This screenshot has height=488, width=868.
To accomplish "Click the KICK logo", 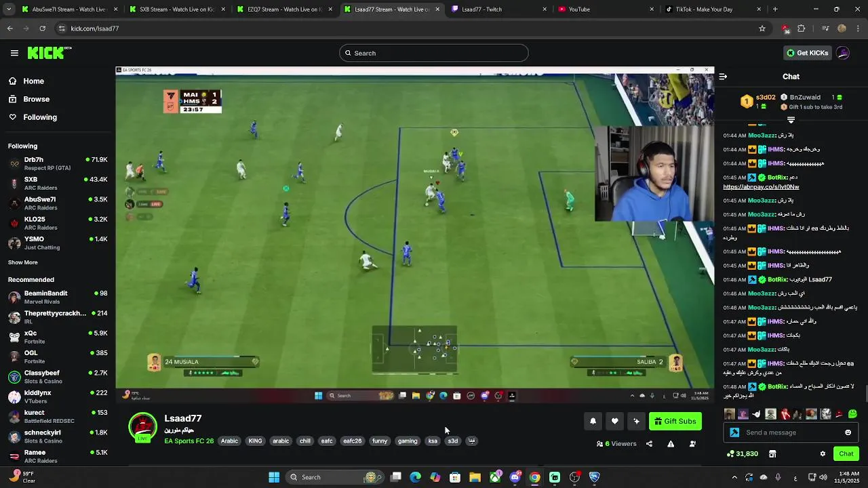I will pyautogui.click(x=50, y=53).
